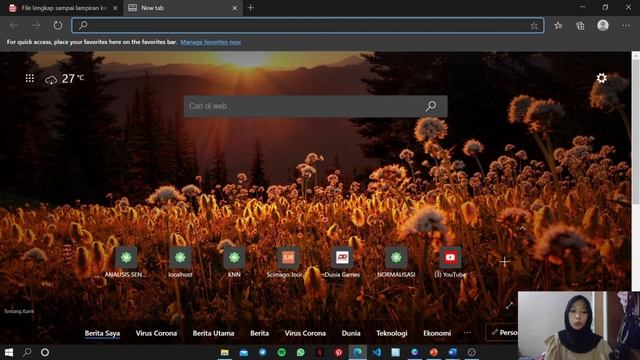Open the Dunia Games quick link tile
The height and width of the screenshot is (360, 640).
(342, 262)
